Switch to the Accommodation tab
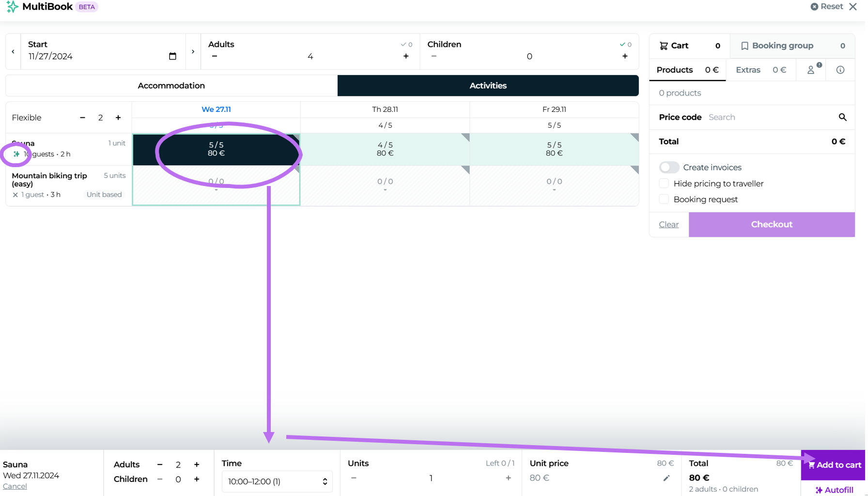Viewport: 868px width, 496px height. pyautogui.click(x=171, y=86)
